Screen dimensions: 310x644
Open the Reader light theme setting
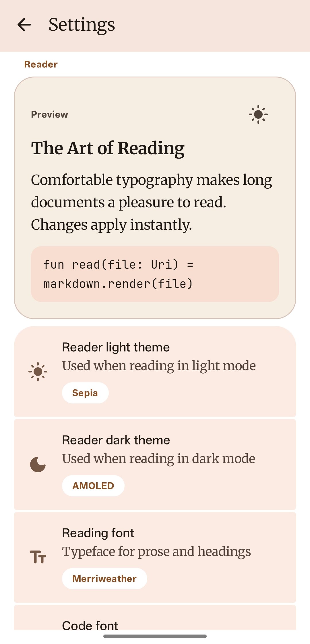(155, 372)
